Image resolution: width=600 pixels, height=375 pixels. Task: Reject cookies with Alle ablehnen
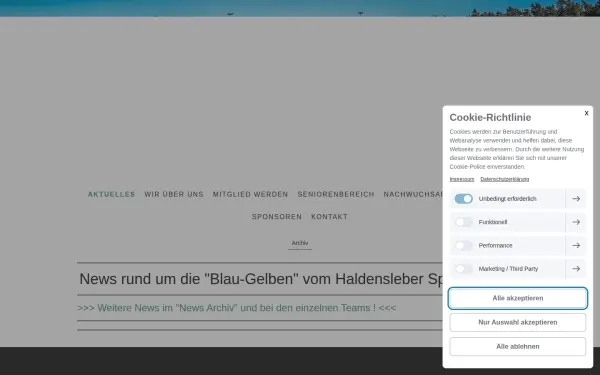tap(518, 346)
